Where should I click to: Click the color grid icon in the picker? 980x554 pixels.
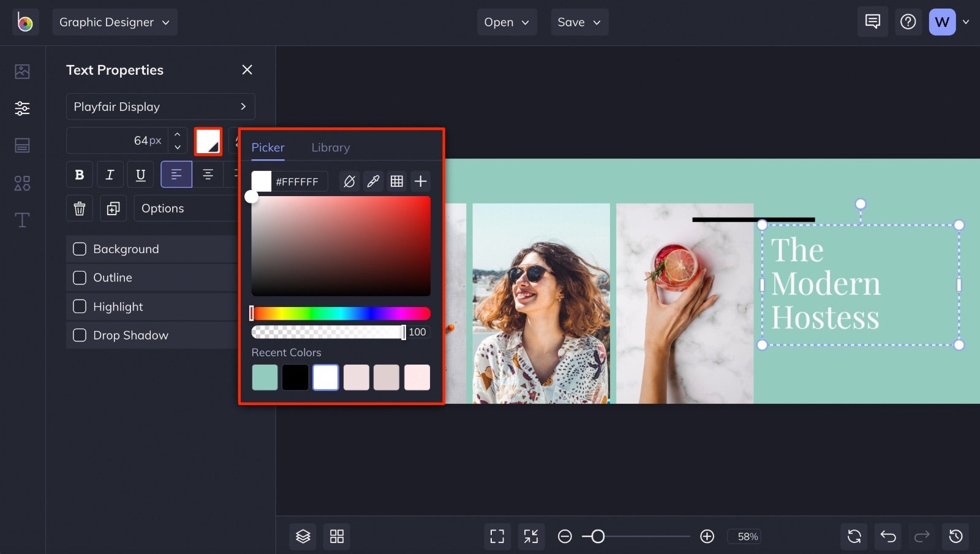tap(397, 181)
